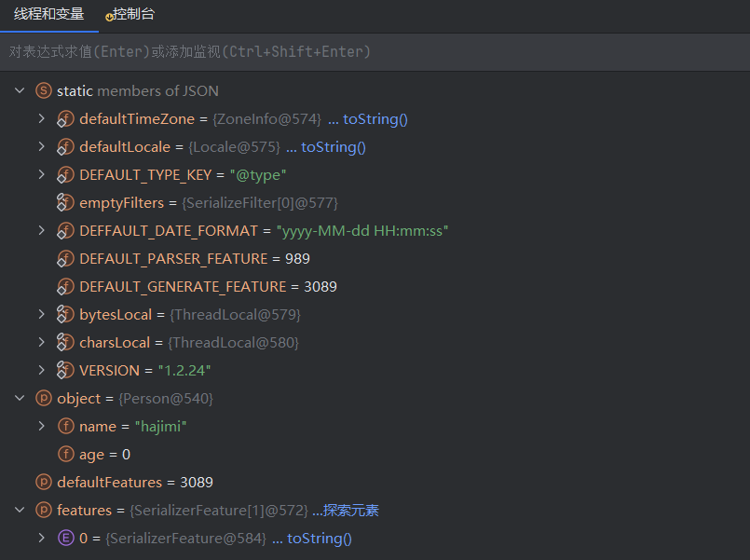Click the VERSION field icon

tap(65, 371)
